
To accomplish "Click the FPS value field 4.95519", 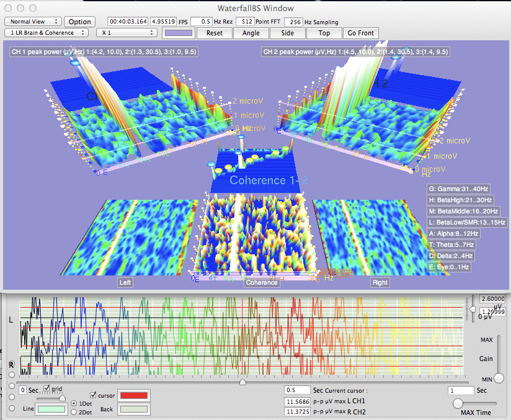I will point(163,22).
